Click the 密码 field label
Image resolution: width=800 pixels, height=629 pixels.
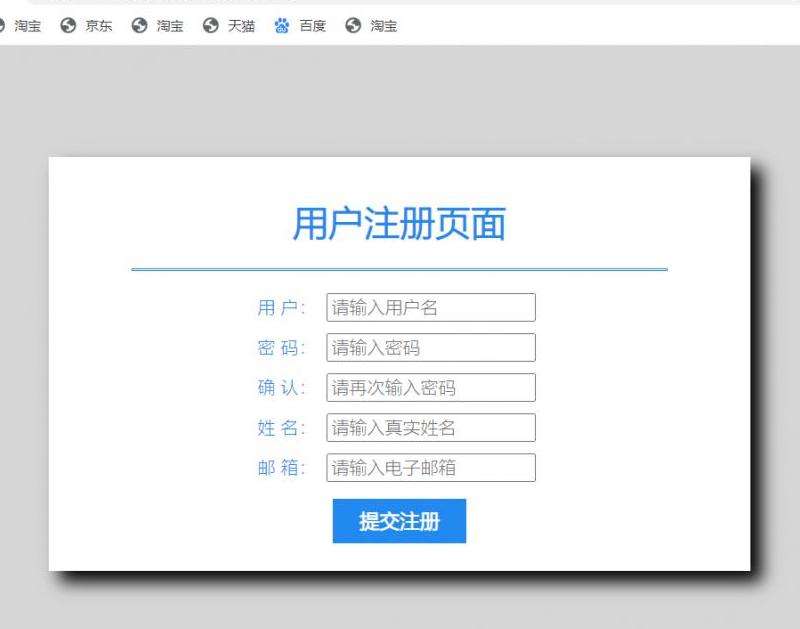click(282, 347)
